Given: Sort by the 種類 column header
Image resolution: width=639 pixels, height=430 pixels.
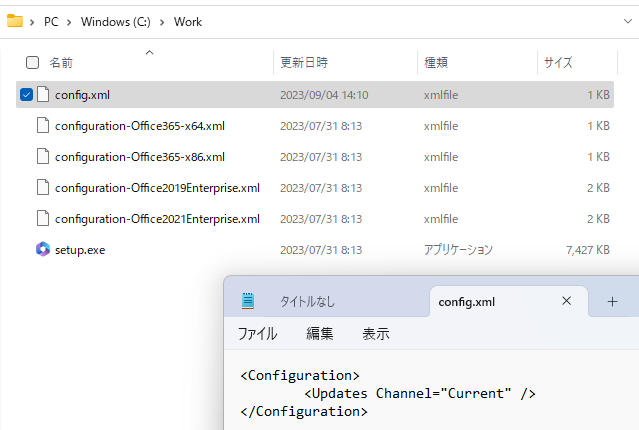Looking at the screenshot, I should tap(436, 62).
